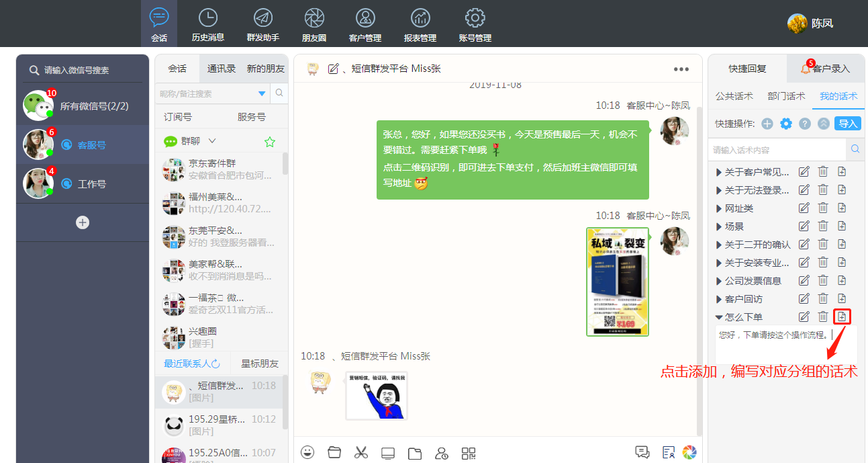Open 报表管理 reports module

[x=420, y=24]
